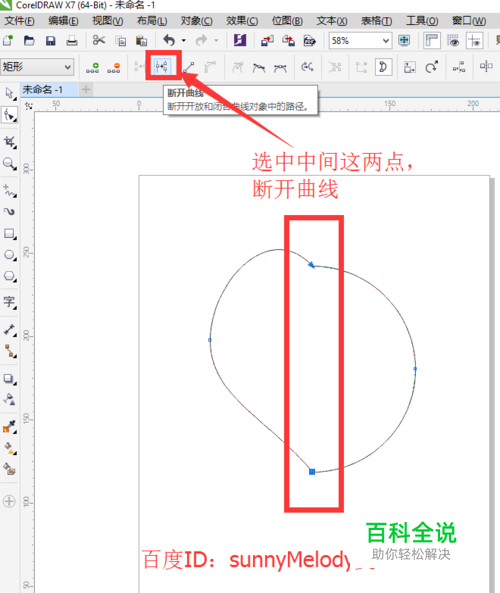
Task: Export the document
Action: [288, 40]
